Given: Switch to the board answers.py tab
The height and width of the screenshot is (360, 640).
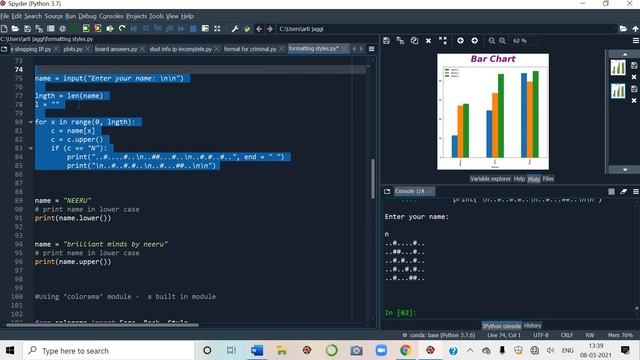Looking at the screenshot, I should coord(116,49).
